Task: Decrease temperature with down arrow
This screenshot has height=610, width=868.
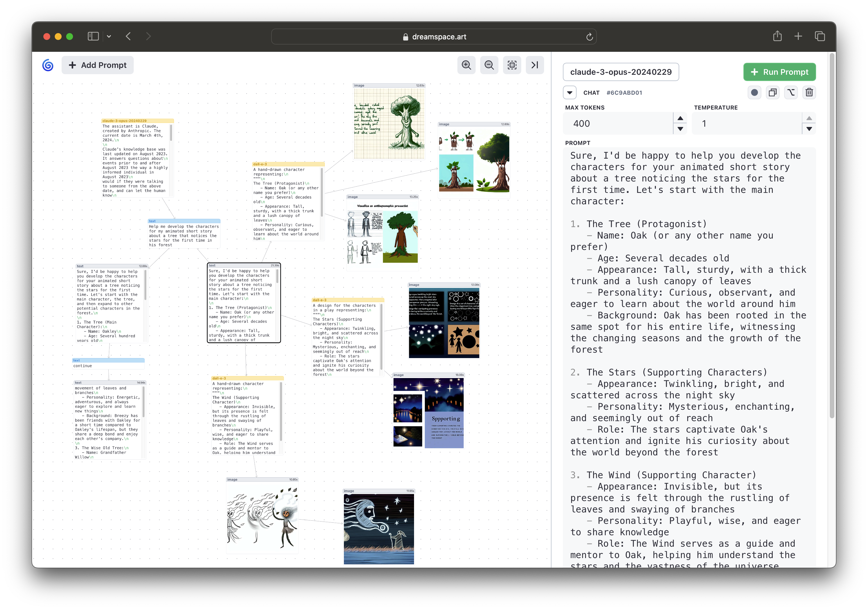Action: (x=809, y=129)
